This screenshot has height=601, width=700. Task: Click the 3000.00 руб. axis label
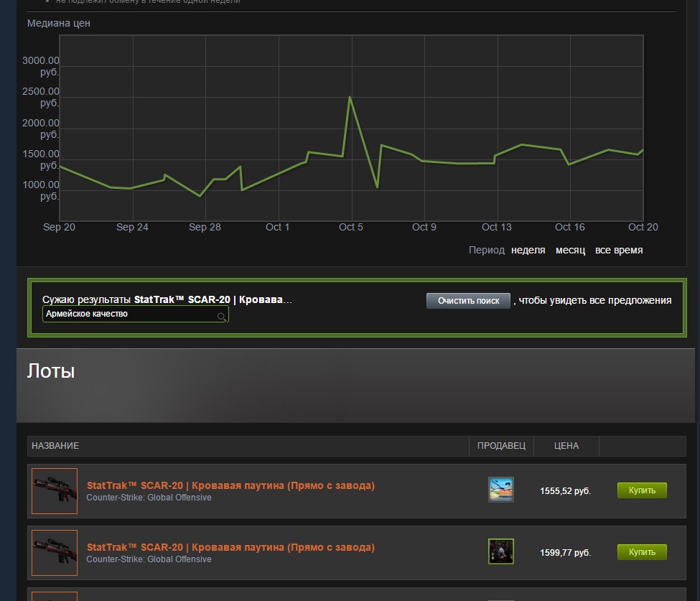41,66
